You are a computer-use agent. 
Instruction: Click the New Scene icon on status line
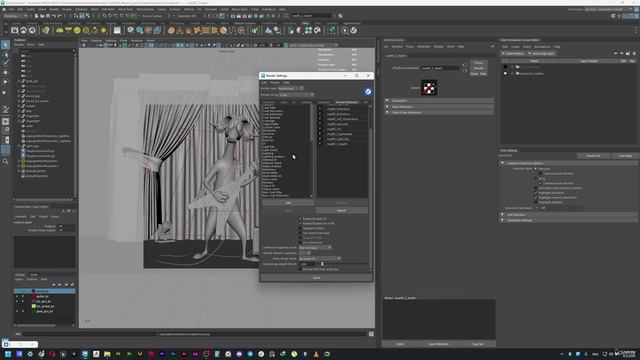[36, 16]
